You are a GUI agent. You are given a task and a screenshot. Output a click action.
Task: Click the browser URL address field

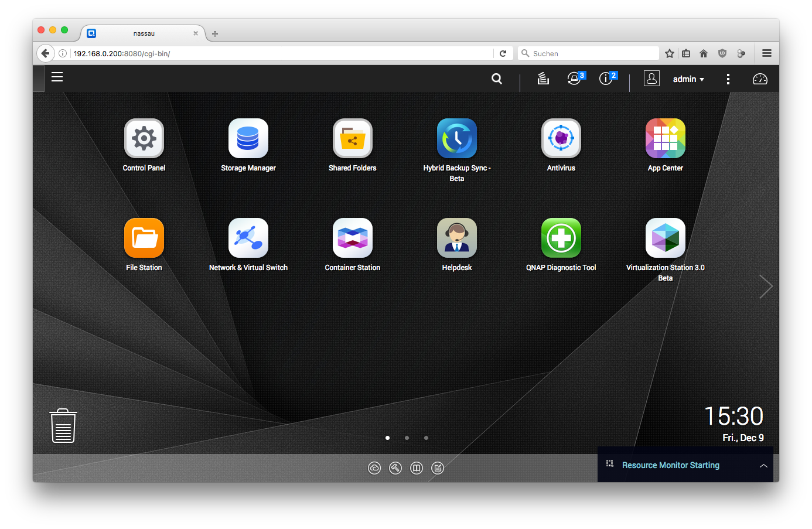pos(281,53)
